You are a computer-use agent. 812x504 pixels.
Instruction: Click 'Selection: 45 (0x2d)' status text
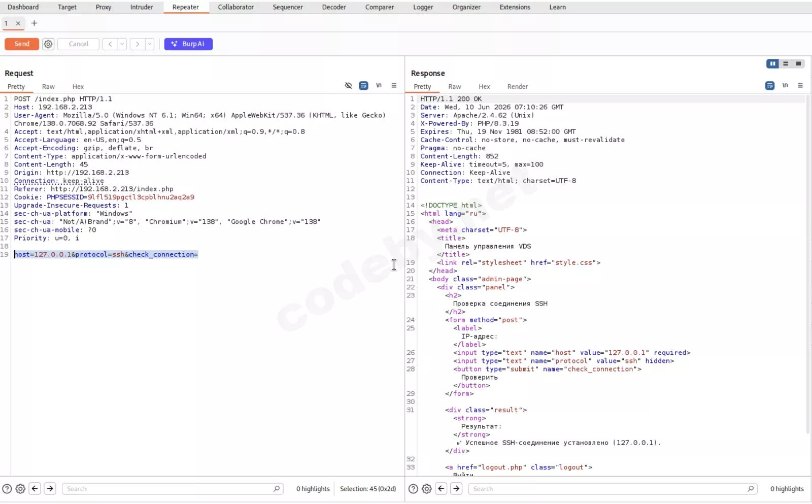click(x=368, y=489)
